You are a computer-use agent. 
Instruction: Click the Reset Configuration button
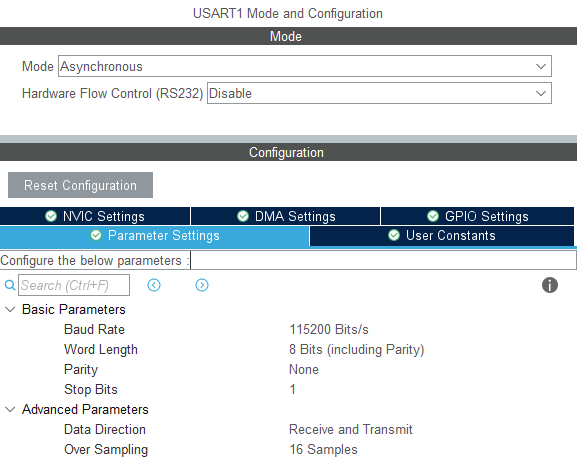pos(80,185)
